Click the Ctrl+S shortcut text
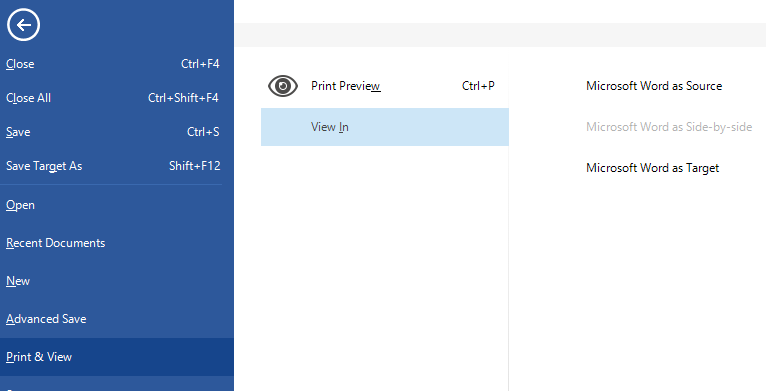This screenshot has width=766, height=391. point(203,132)
